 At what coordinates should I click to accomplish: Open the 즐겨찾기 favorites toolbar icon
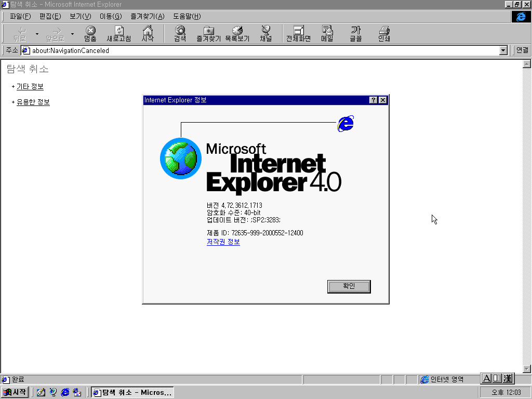pos(209,34)
